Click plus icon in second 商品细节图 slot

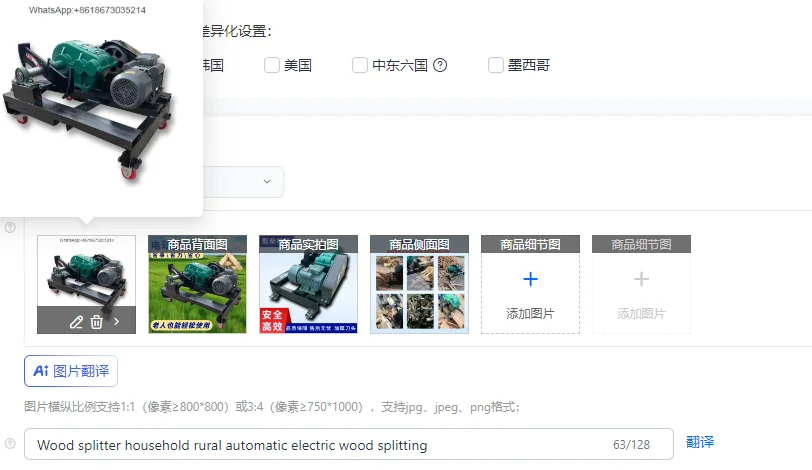641,279
